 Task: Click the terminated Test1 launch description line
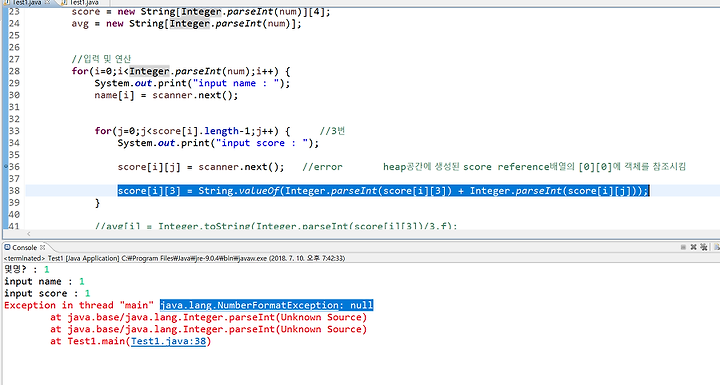[x=174, y=258]
